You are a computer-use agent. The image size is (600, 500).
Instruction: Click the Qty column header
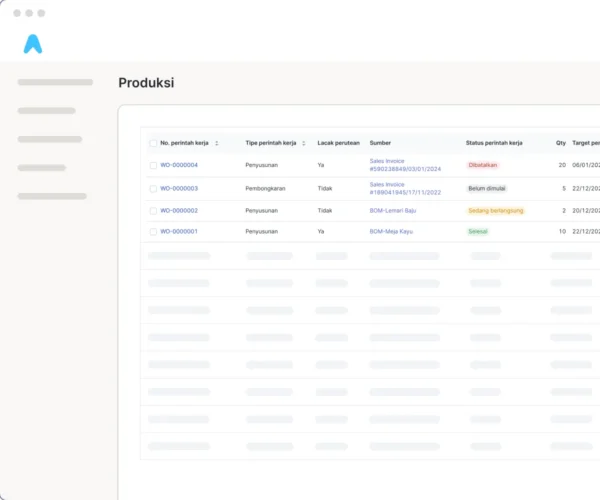pyautogui.click(x=561, y=143)
